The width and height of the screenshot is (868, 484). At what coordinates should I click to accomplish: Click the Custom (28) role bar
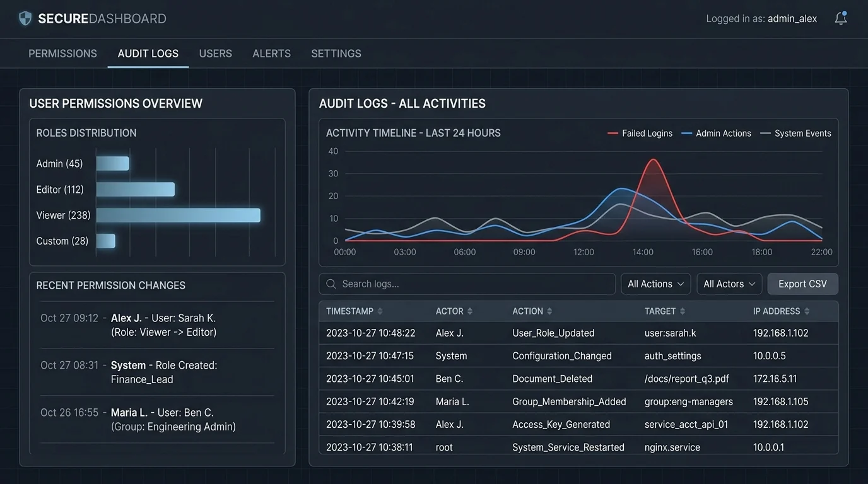pos(106,241)
